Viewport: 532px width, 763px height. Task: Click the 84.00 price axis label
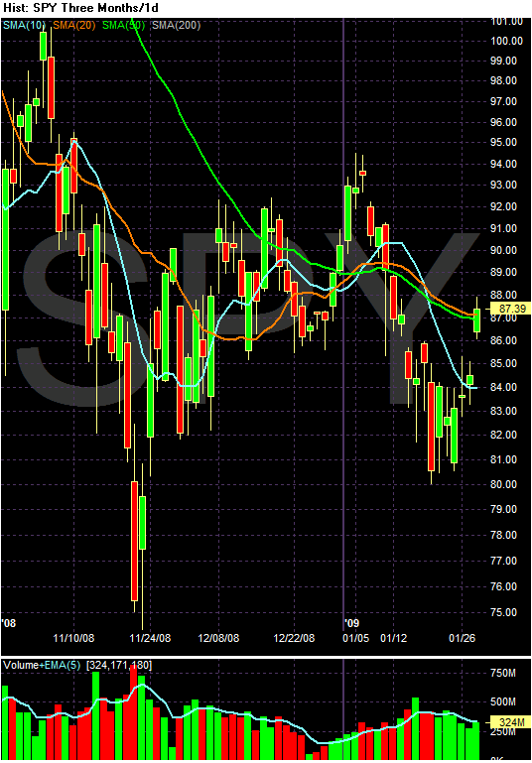tap(504, 387)
